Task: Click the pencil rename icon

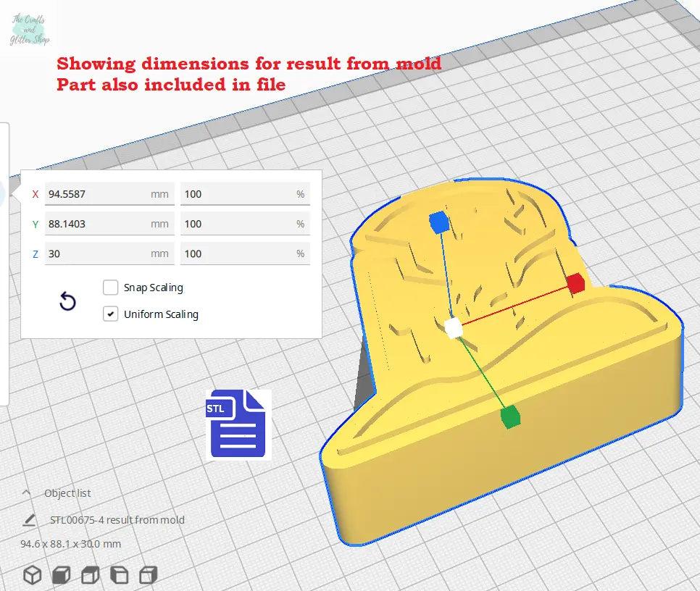Action: (x=29, y=520)
